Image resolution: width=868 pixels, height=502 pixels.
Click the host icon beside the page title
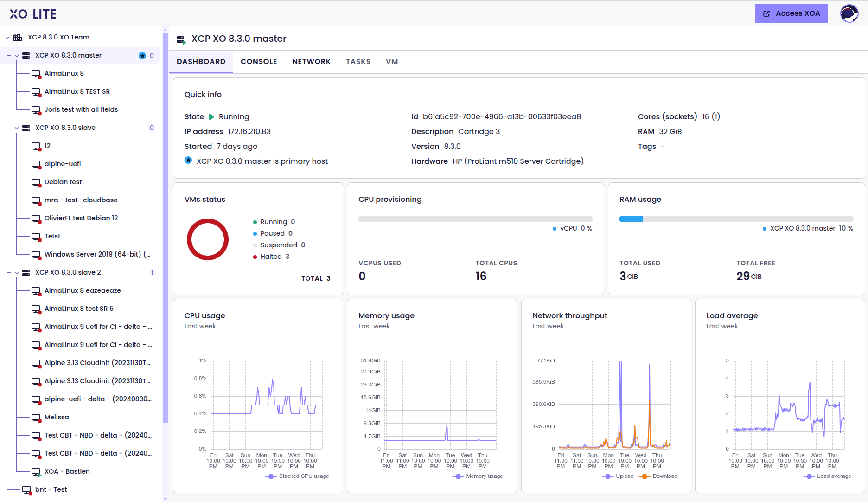point(181,39)
